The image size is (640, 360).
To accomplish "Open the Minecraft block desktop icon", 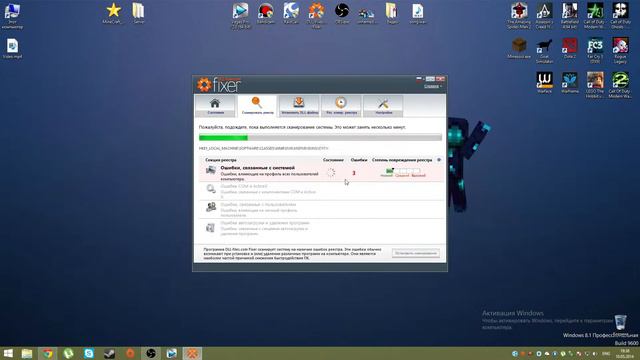I will pyautogui.click(x=519, y=48).
